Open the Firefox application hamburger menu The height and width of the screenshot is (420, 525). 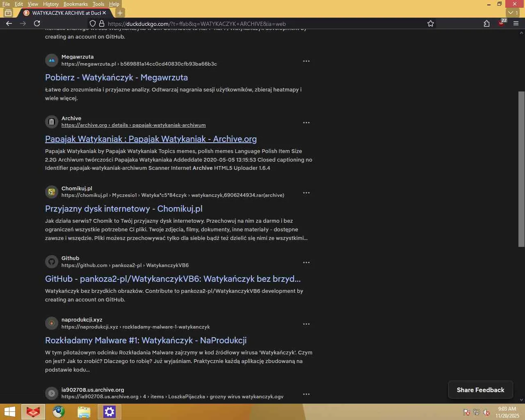516,23
